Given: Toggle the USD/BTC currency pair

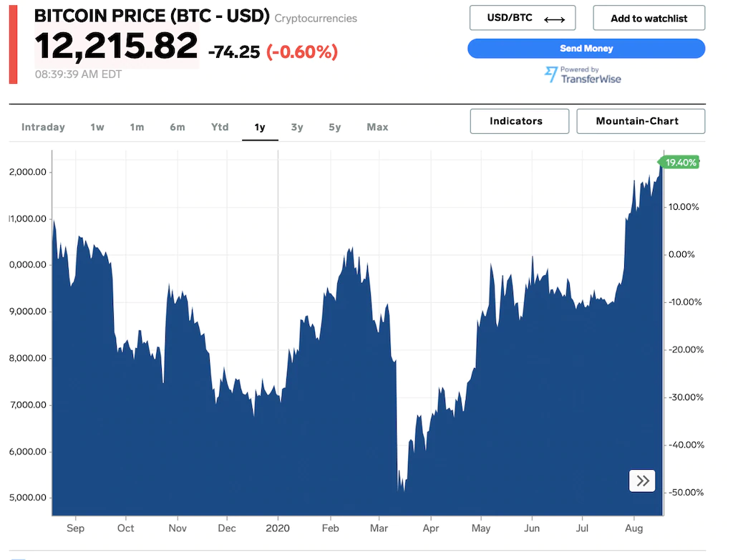Looking at the screenshot, I should [522, 17].
